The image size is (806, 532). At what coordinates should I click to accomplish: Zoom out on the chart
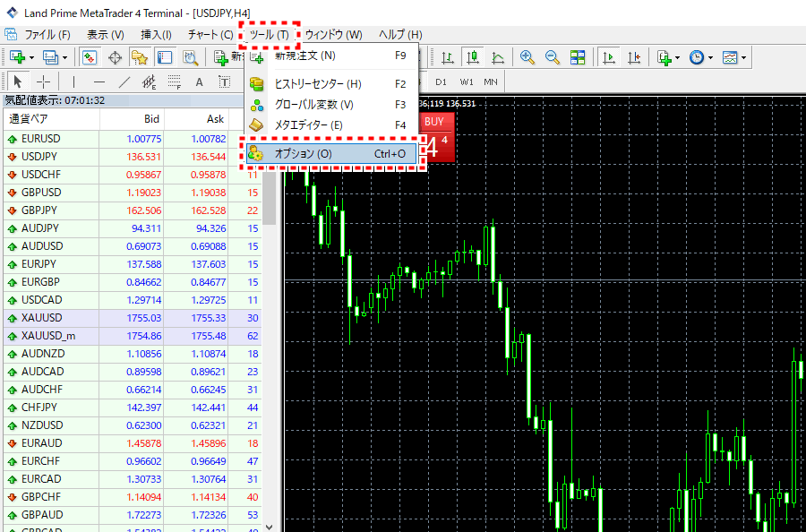coord(553,57)
